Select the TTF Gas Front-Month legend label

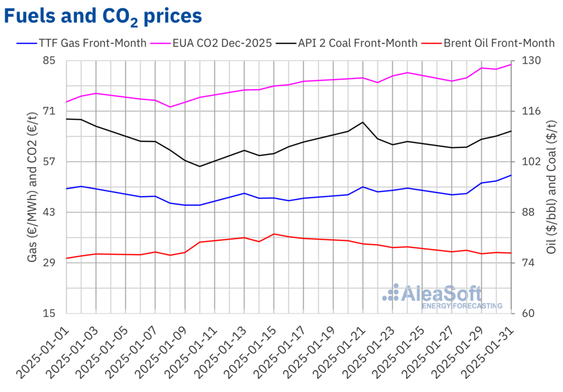pyautogui.click(x=92, y=43)
